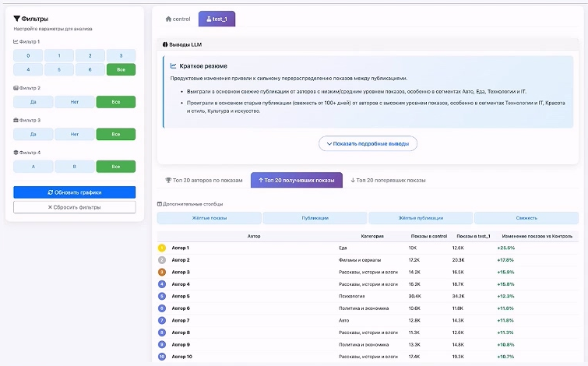
Task: Select value 6 in Фильтр 1
Action: pyautogui.click(x=90, y=69)
